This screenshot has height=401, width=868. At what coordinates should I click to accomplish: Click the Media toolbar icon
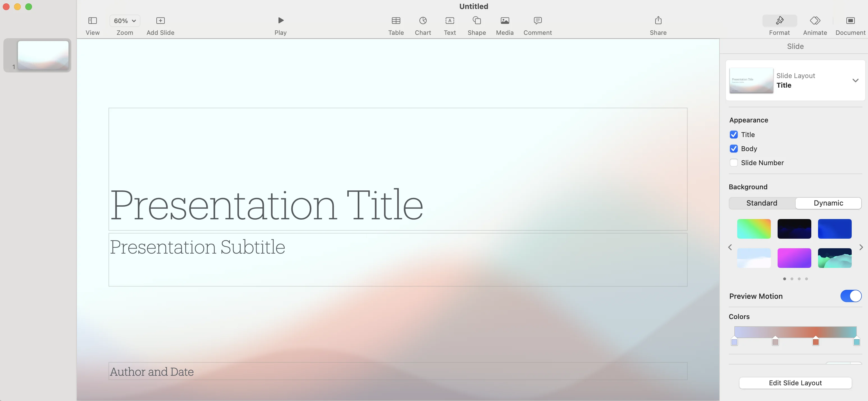pos(504,21)
